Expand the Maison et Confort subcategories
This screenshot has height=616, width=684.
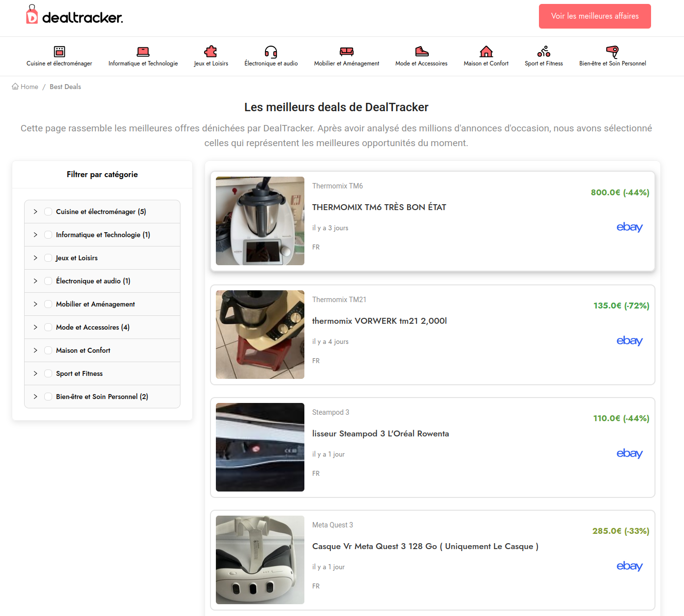pos(35,350)
